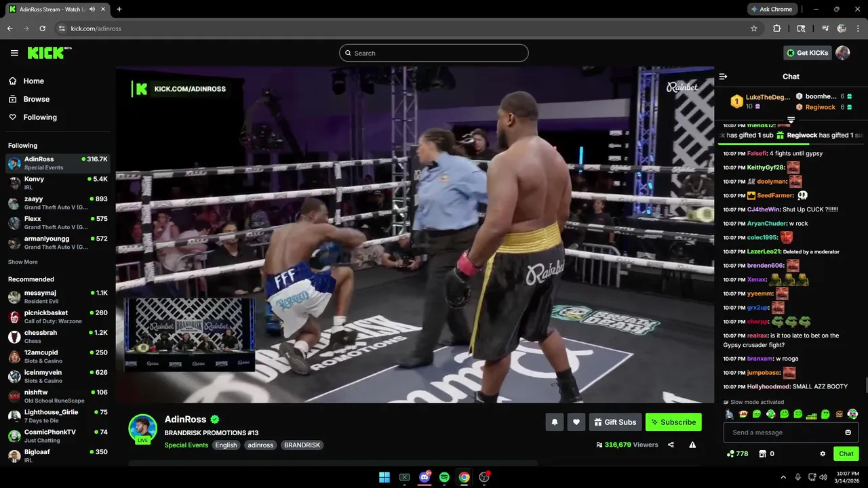Click the KICK logo
Screen dimensions: 868x488
pyautogui.click(x=49, y=53)
